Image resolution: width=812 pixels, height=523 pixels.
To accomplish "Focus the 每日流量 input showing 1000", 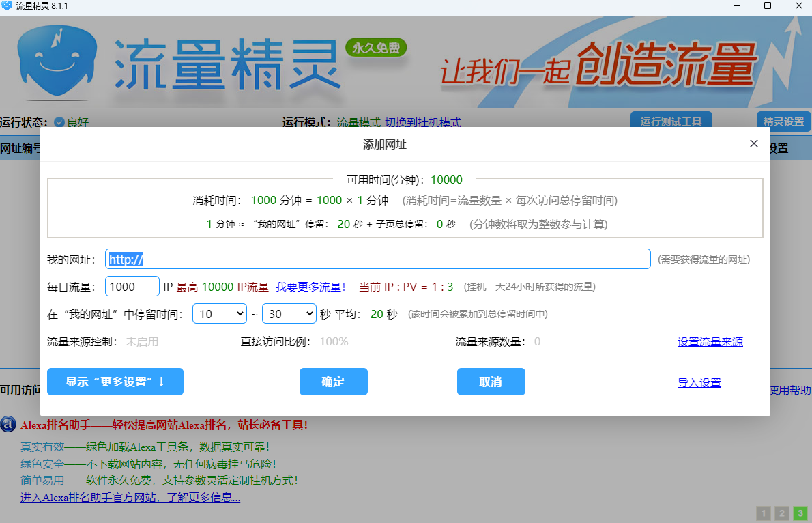I will click(132, 286).
